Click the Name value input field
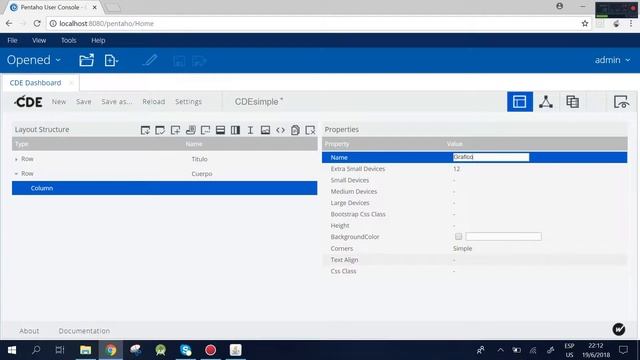The height and width of the screenshot is (360, 640). [x=491, y=157]
